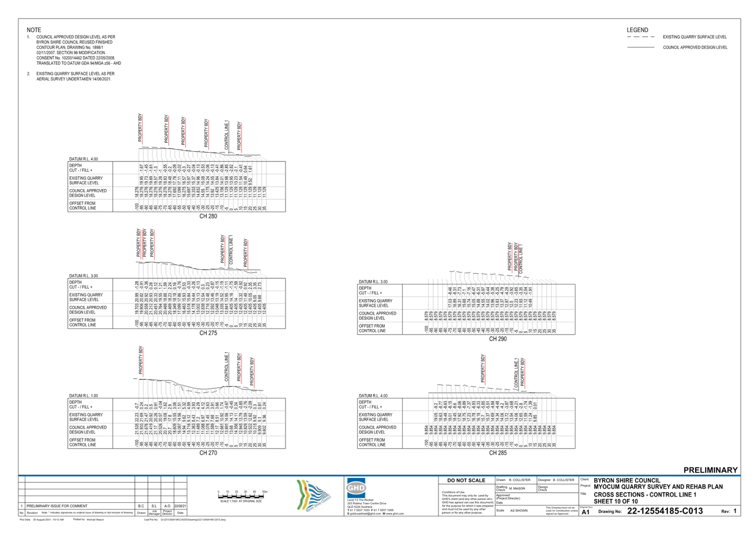Click 'DATUM R.L. 1.00' above CH 270 table

click(83, 396)
